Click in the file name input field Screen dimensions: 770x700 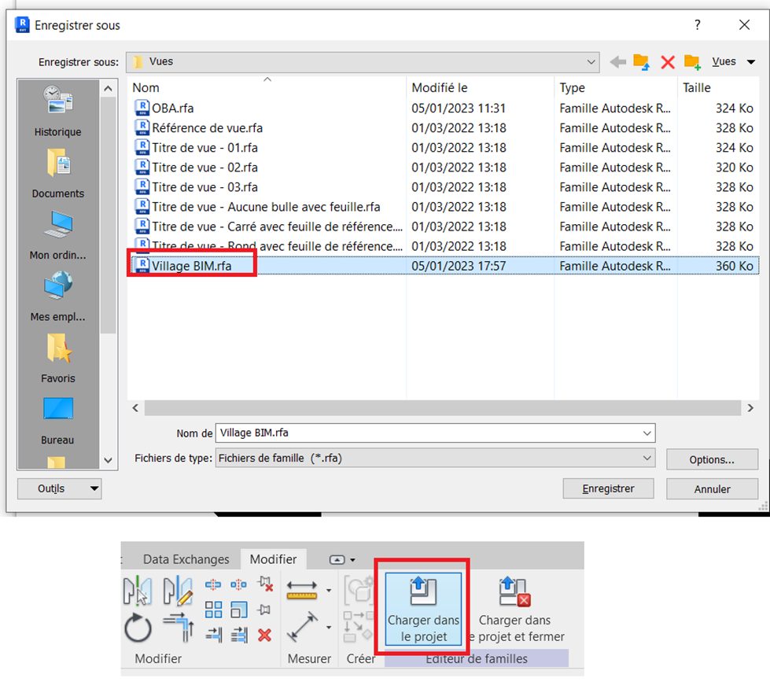428,433
